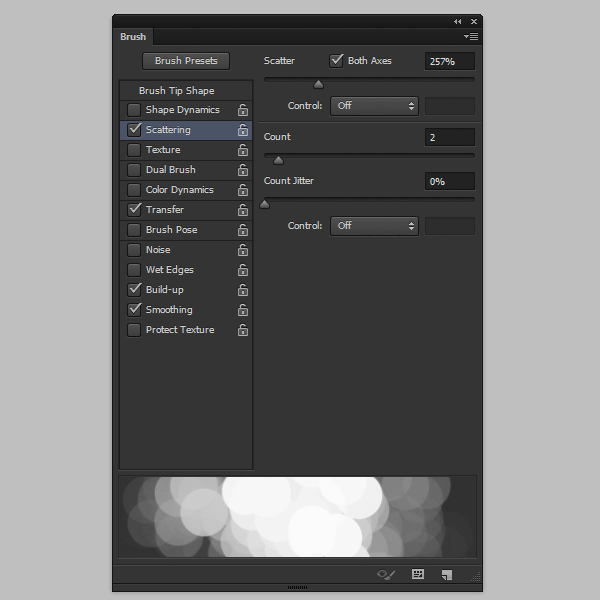This screenshot has width=600, height=600.
Task: Click the Create new brush icon
Action: click(x=447, y=575)
